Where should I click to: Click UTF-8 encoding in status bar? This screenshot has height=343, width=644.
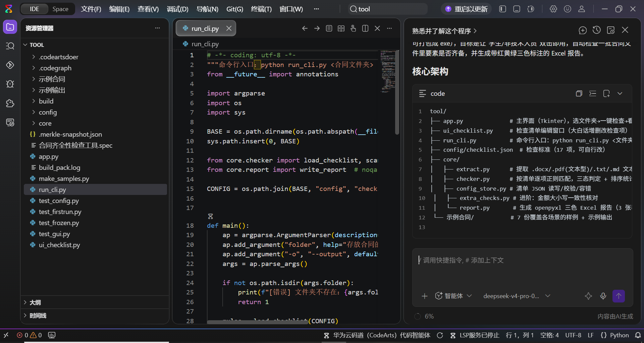pyautogui.click(x=573, y=335)
